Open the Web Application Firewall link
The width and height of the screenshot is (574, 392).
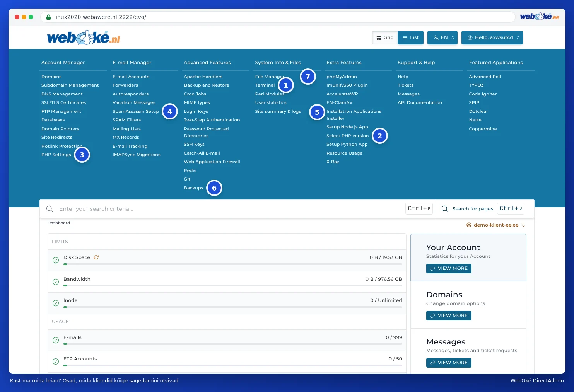[x=212, y=162]
